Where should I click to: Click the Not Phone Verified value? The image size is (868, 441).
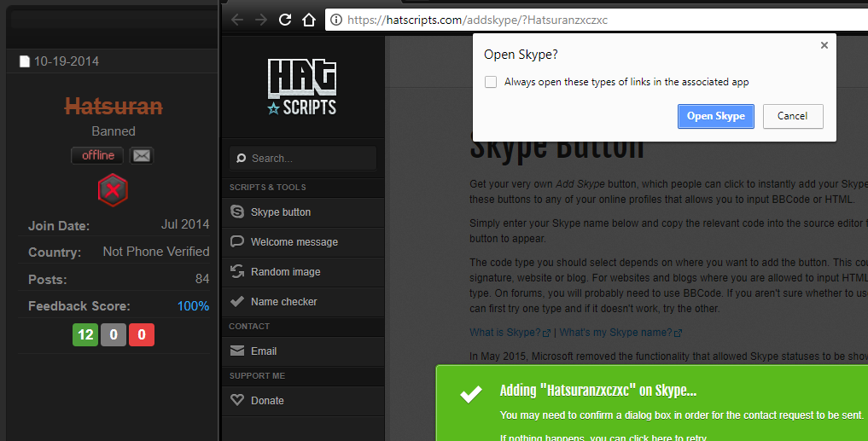[x=156, y=252]
